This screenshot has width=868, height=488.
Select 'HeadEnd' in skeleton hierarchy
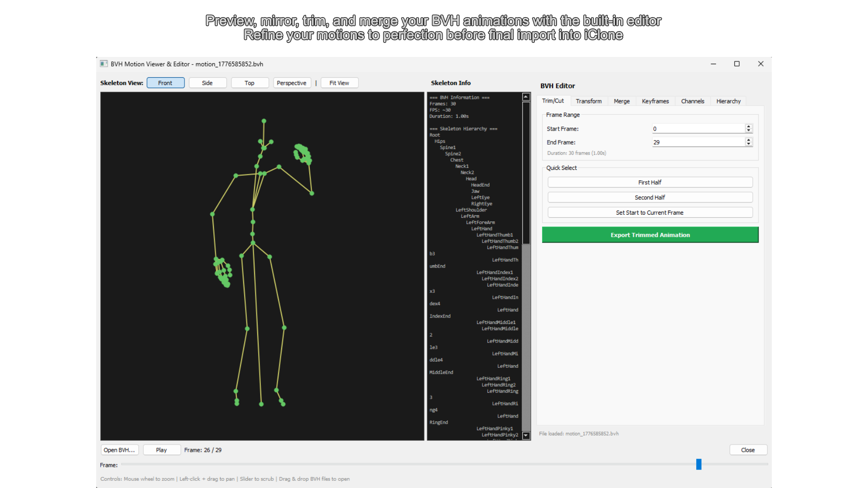coord(480,185)
